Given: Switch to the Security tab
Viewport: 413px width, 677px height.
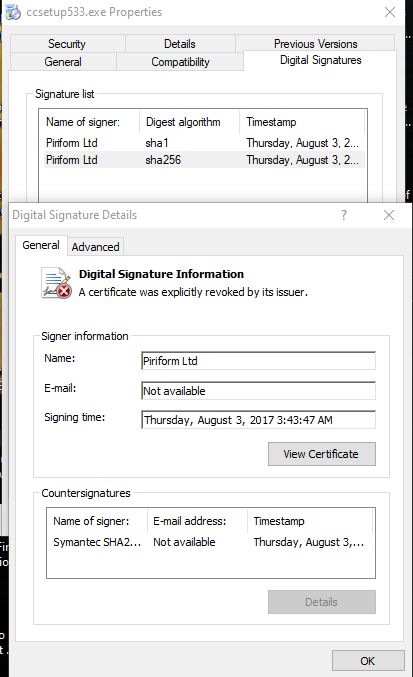Looking at the screenshot, I should pyautogui.click(x=67, y=44).
